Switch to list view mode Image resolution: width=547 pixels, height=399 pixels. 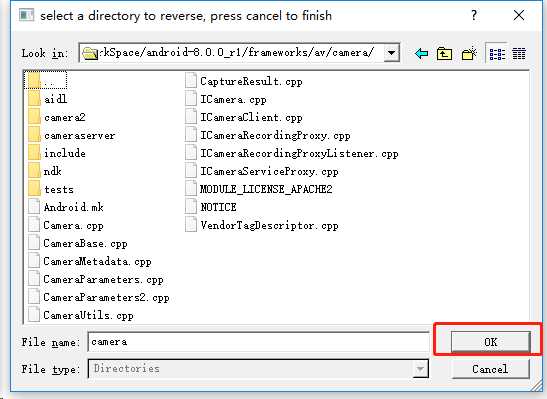point(497,54)
